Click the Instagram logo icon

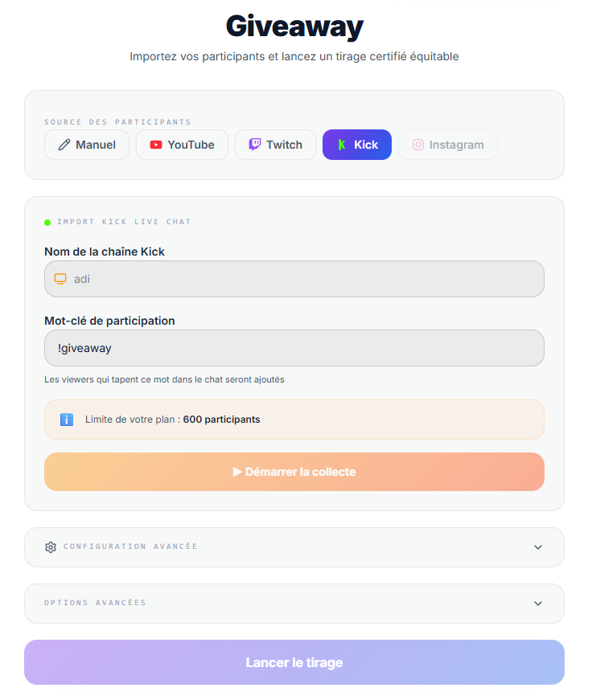(418, 145)
